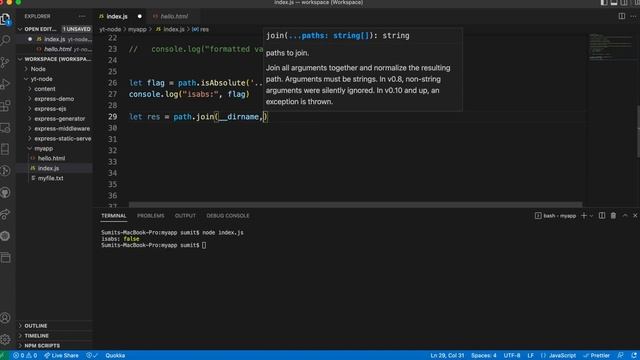Select the Debug Console panel tab

click(x=228, y=216)
